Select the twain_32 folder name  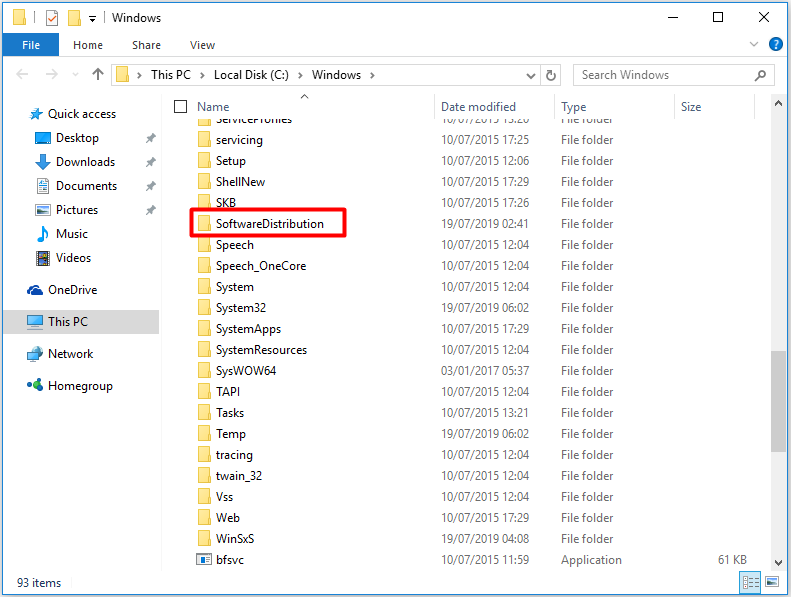click(x=239, y=475)
